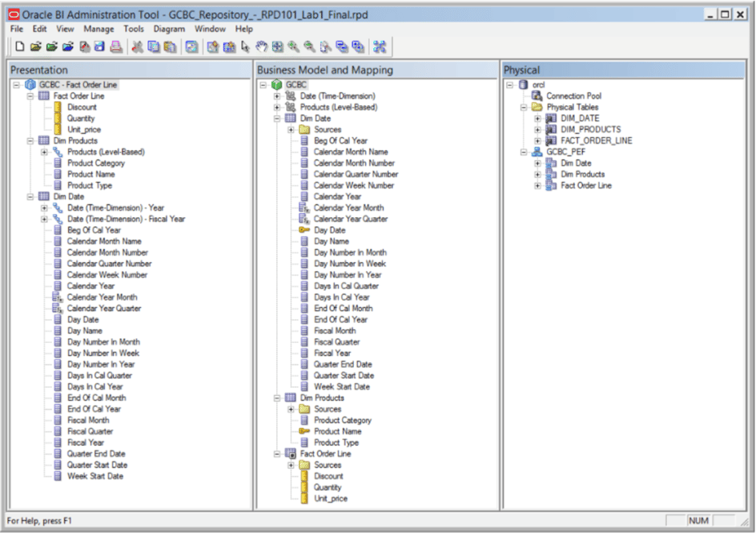The image size is (756, 533).
Task: Use the zoom-in magnifier tool
Action: pos(292,46)
